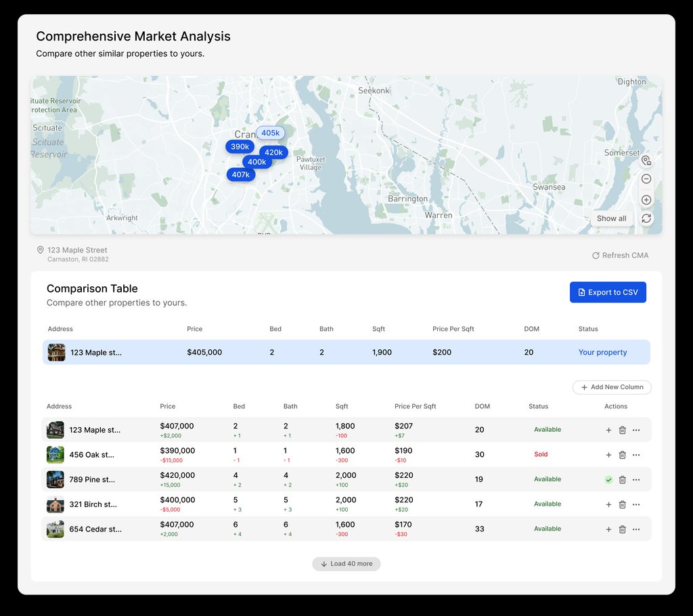
Task: Add New Column to the table
Action: tap(612, 387)
